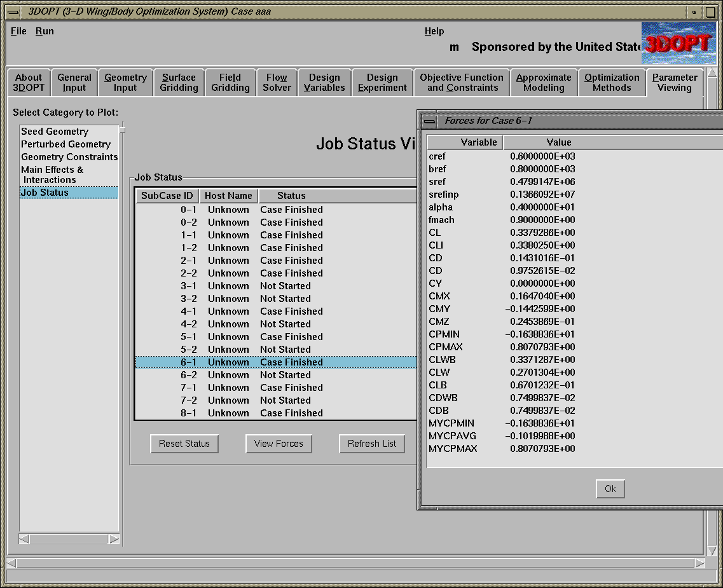Select subcase 8-1 row
This screenshot has height=588, width=723.
click(x=276, y=413)
